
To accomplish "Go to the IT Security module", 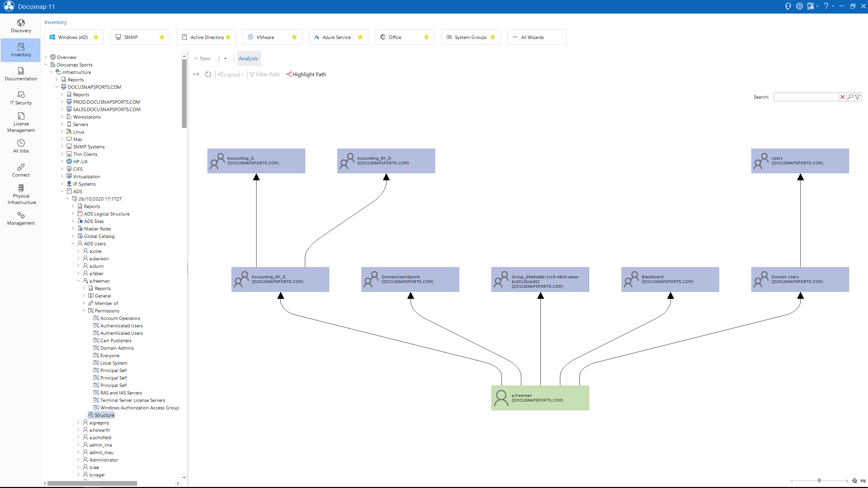I will (21, 98).
